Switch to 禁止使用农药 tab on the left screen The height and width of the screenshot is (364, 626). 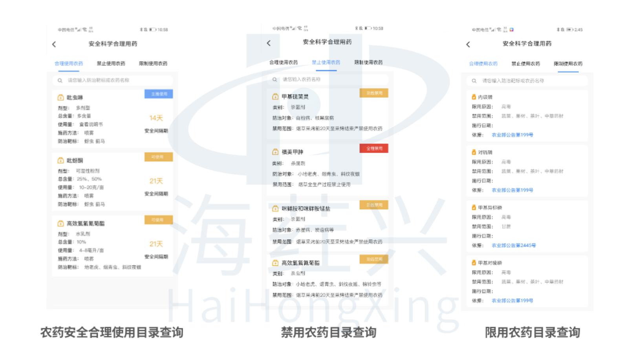coord(111,64)
